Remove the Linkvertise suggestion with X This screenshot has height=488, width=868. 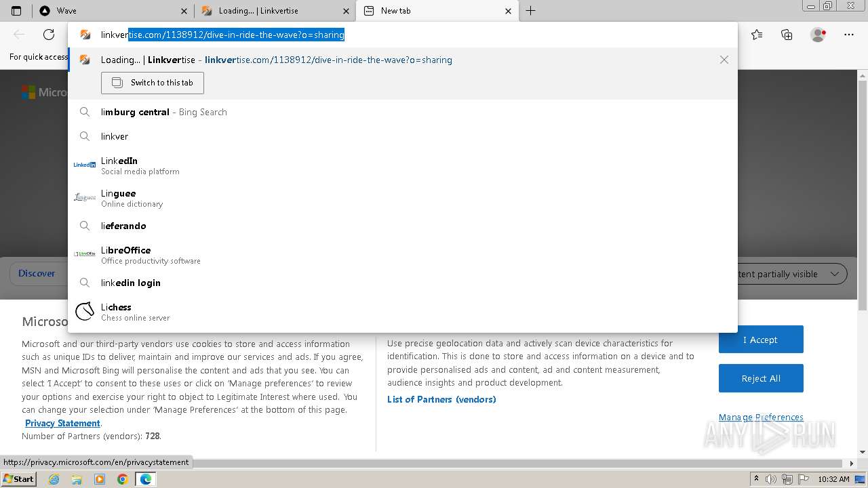point(724,60)
